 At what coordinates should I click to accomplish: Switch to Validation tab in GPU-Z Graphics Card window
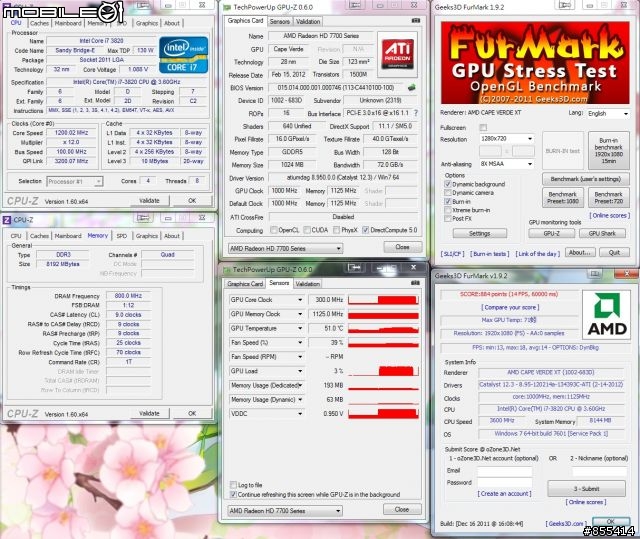308,22
